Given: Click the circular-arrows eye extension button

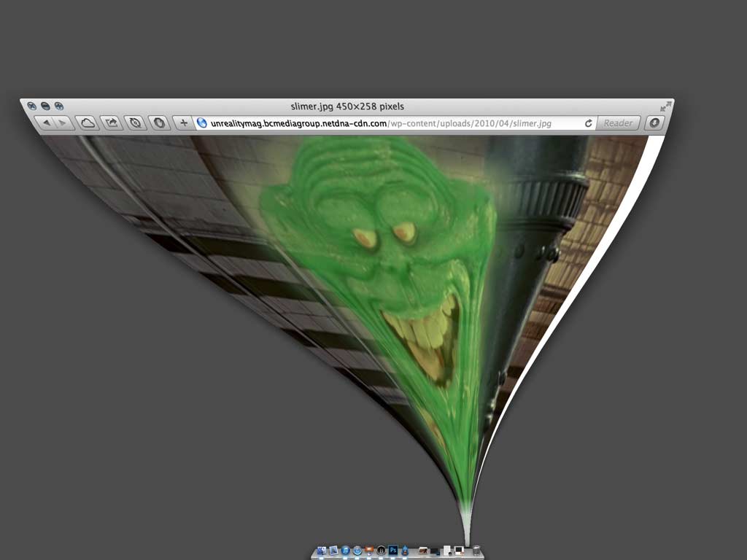Looking at the screenshot, I should tap(135, 122).
